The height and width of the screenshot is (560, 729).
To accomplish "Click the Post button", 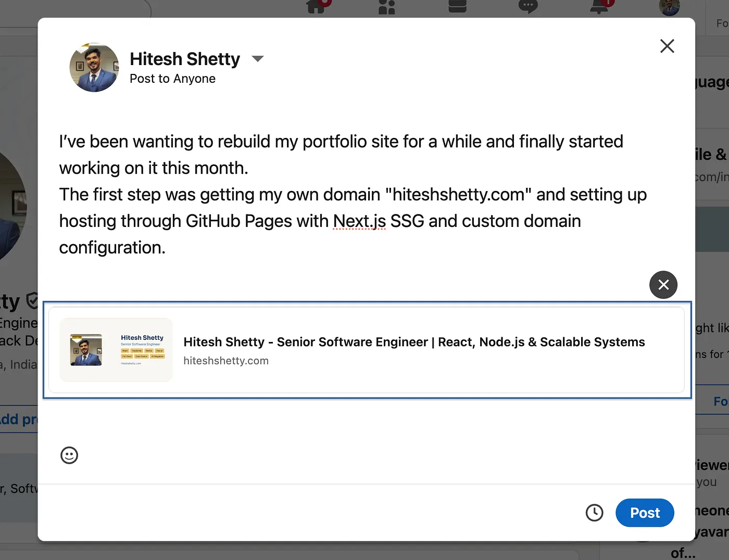I will (645, 513).
